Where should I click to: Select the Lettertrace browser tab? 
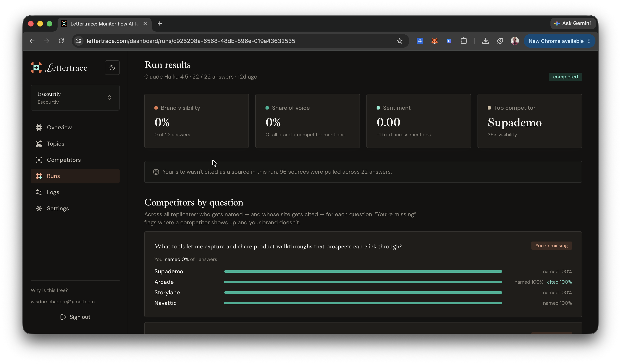pyautogui.click(x=105, y=24)
